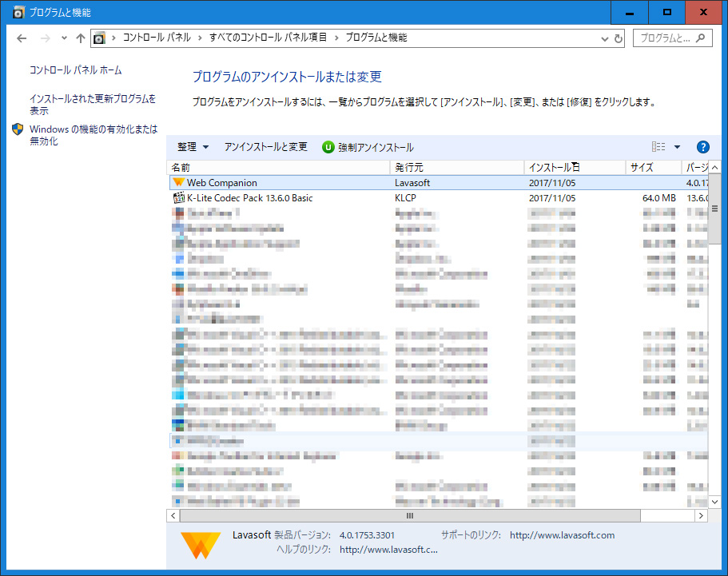Screen dimensions: 728x576
Task: Open the view options dropdown arrow
Action: click(x=677, y=147)
